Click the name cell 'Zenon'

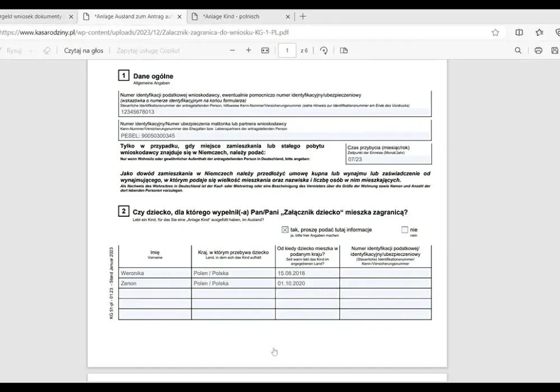click(155, 283)
